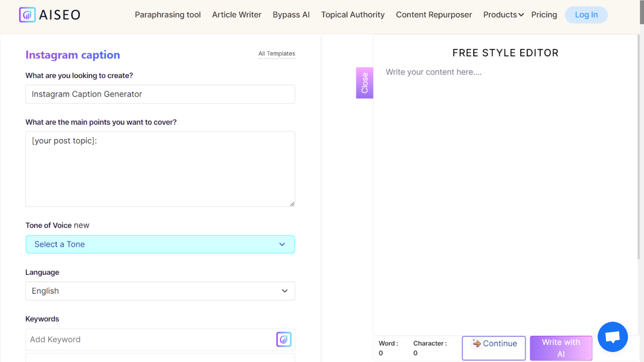This screenshot has width=644, height=362.
Task: Click the Products chevron icon
Action: 521,15
